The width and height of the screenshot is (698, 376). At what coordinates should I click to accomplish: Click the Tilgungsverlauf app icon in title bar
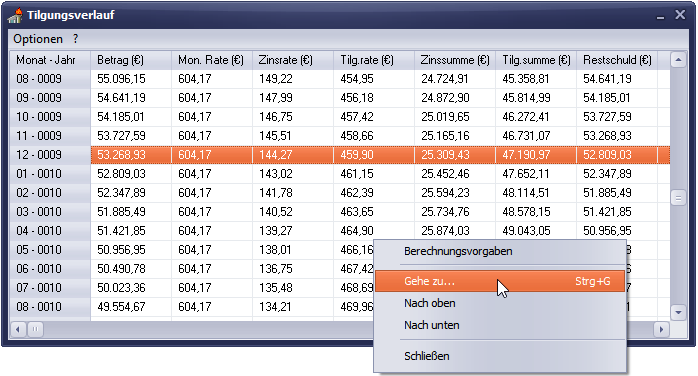pos(15,16)
